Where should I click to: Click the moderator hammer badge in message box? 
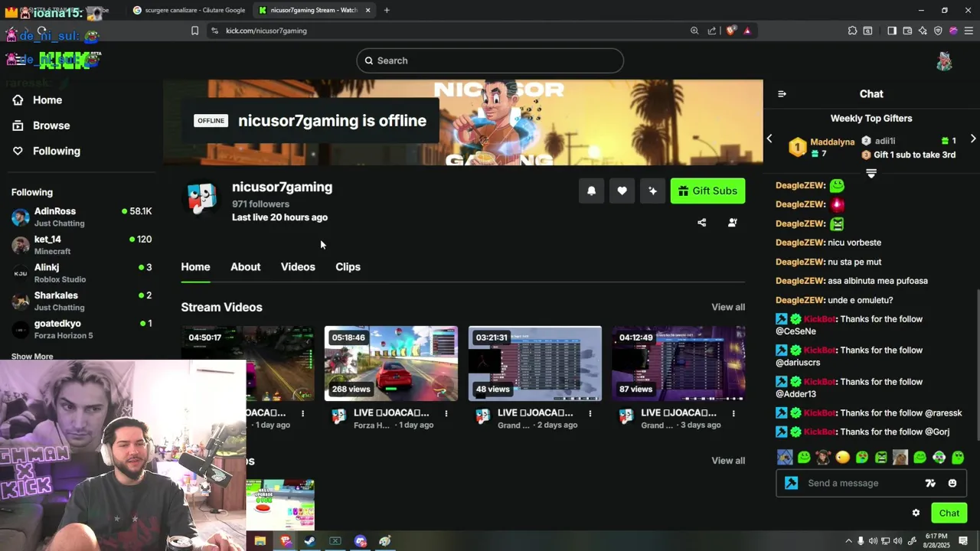tap(792, 483)
